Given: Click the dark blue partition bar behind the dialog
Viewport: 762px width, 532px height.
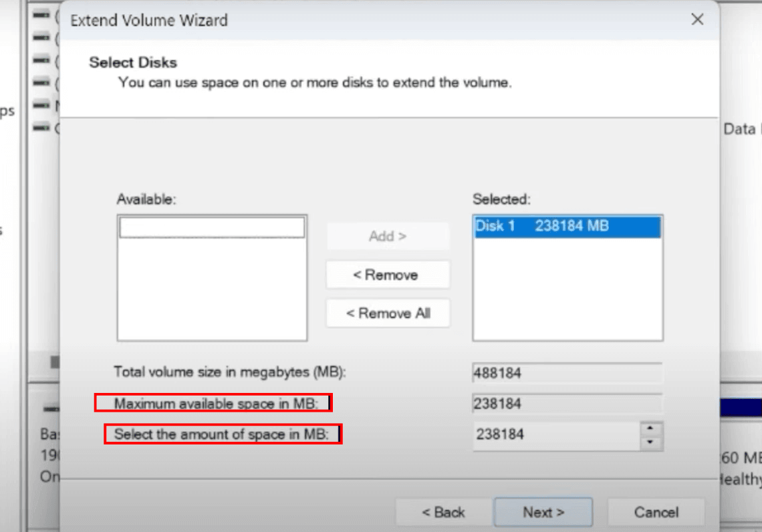Looking at the screenshot, I should 740,408.
